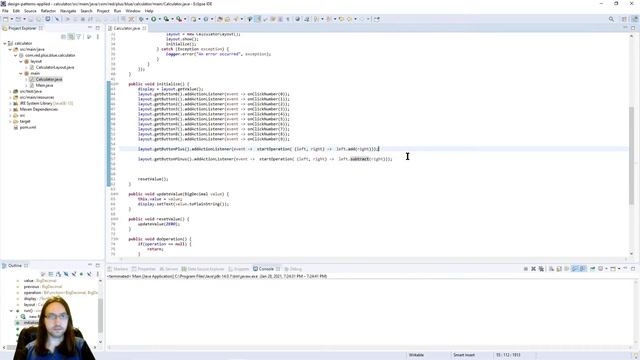Open the Refactor menu
Viewport: 640px width, 360px height.
click(48, 11)
